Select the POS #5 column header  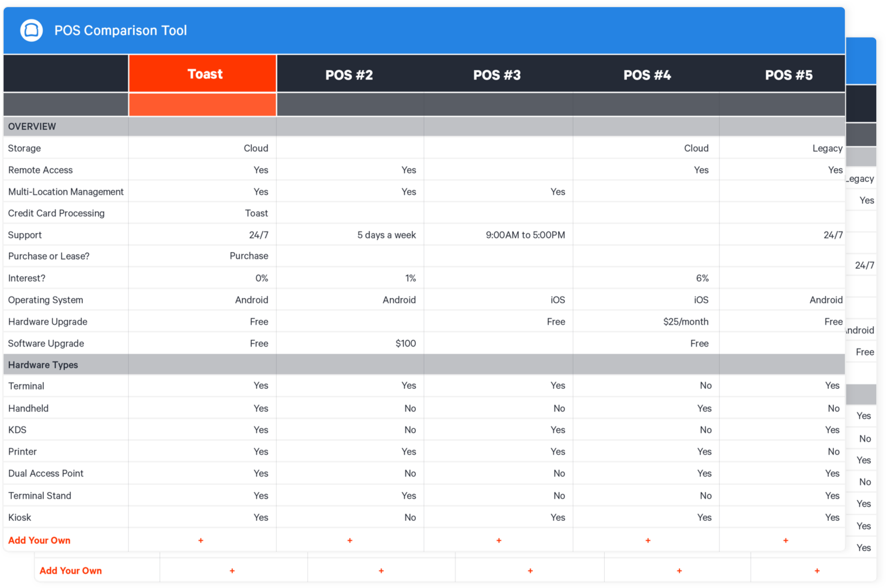pyautogui.click(x=788, y=75)
